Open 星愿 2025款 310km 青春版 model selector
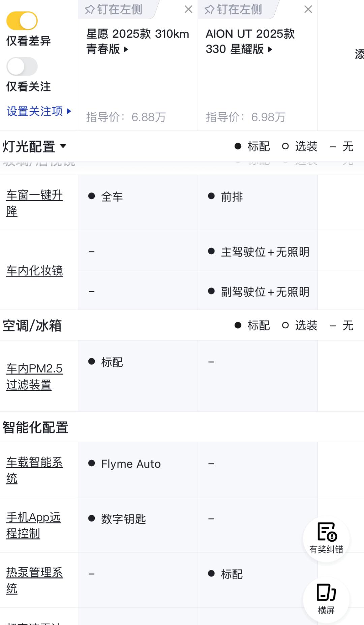Viewport: 364px width, 625px height. [138, 41]
